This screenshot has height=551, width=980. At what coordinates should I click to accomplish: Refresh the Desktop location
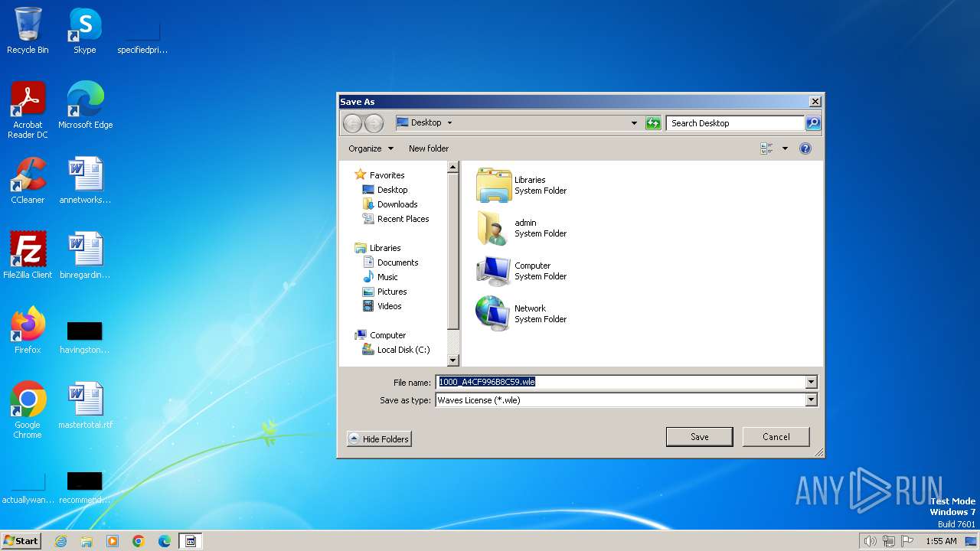tap(653, 122)
